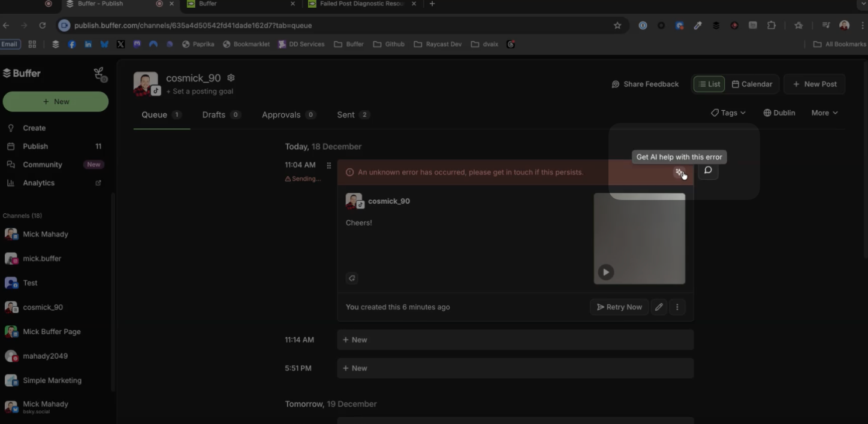Select the Queue tab
The height and width of the screenshot is (424, 868).
161,115
